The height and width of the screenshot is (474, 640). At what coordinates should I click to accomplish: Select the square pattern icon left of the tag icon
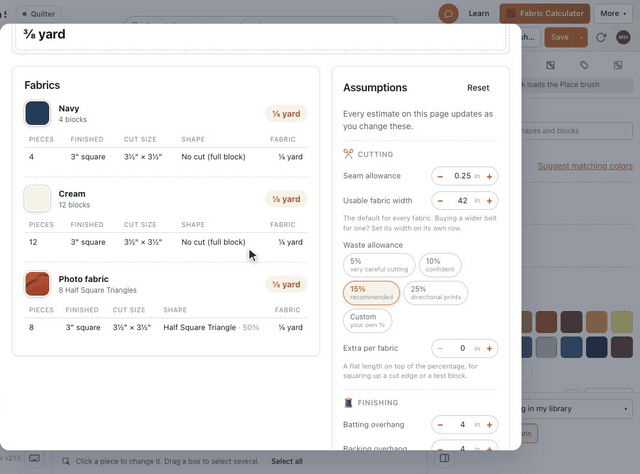click(x=550, y=65)
